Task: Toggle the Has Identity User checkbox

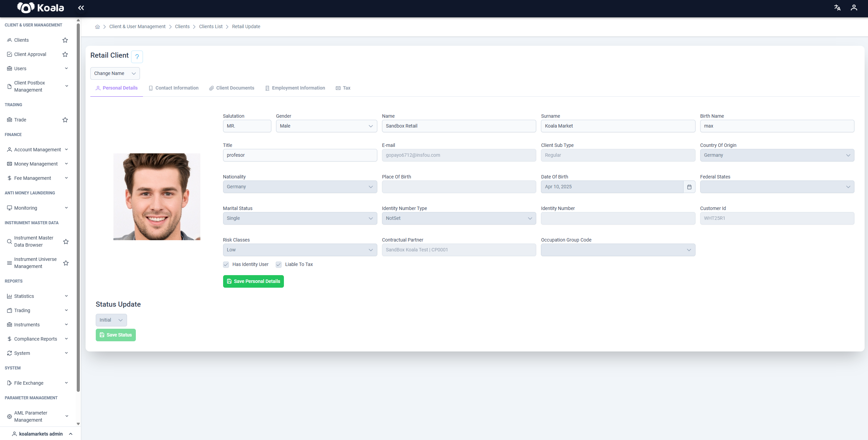Action: point(226,265)
